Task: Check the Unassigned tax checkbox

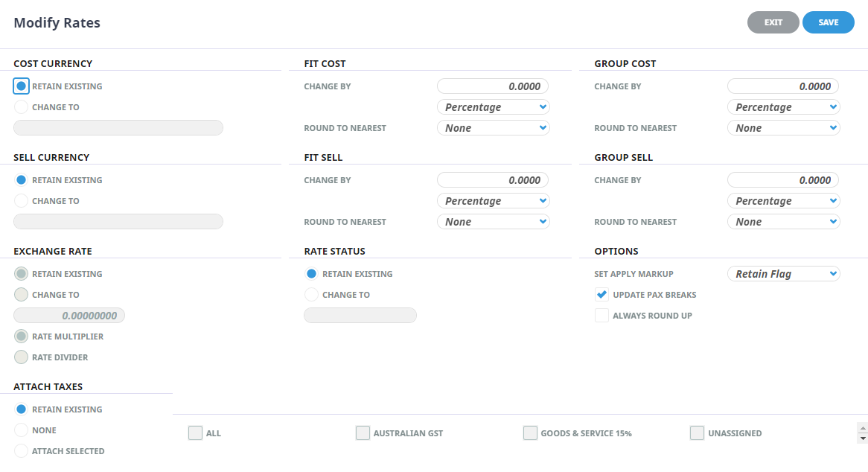Action: click(x=698, y=433)
